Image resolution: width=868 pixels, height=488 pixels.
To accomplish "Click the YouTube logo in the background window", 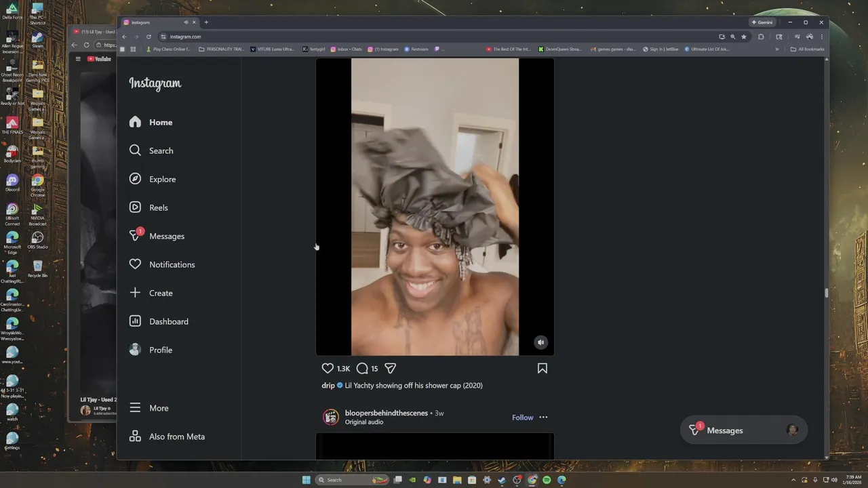I will [x=99, y=59].
